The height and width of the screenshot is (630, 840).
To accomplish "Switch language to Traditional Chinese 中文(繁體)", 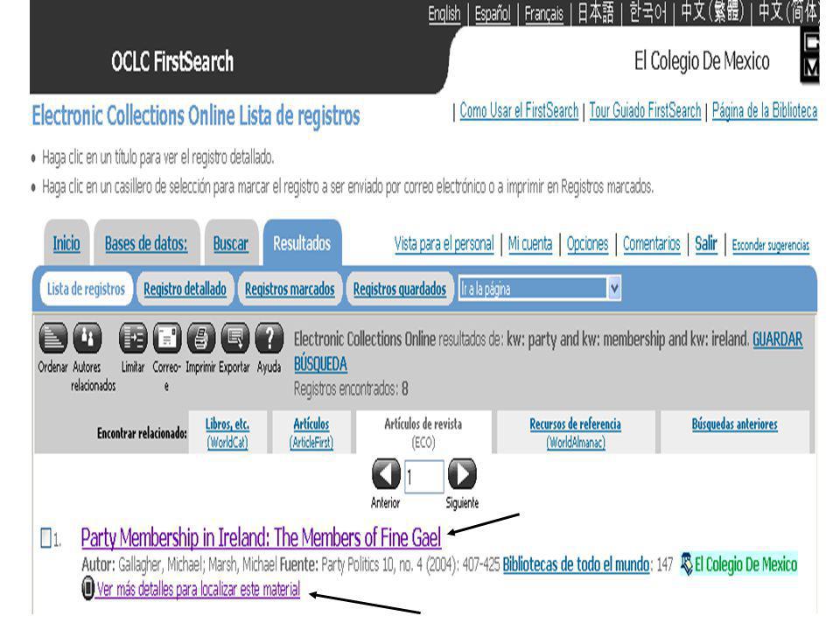I will (712, 13).
